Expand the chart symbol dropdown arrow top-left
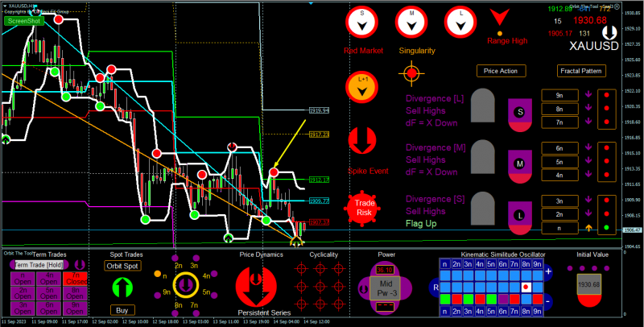 [x=5, y=6]
